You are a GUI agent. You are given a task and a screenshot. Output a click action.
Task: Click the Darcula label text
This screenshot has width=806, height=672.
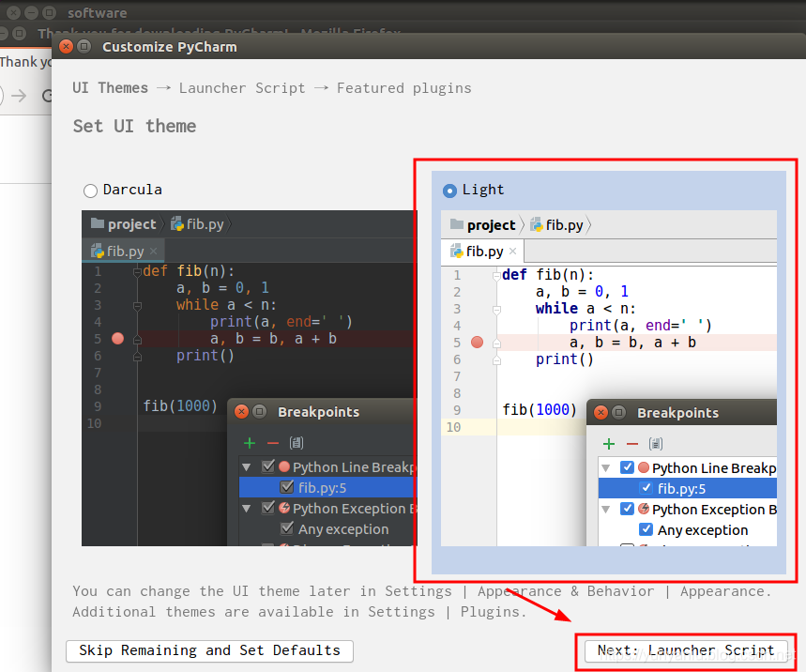(x=132, y=190)
